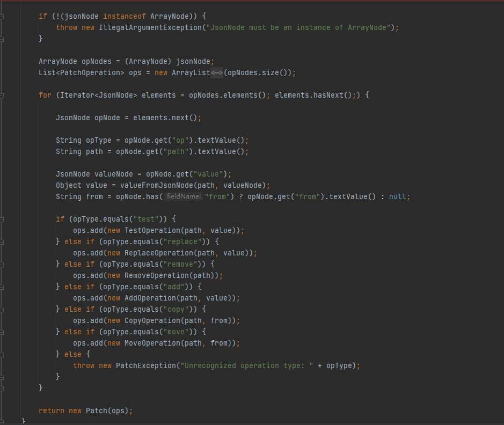The height and width of the screenshot is (425, 504).
Task: Collapse the else-if "move" branch fold marker
Action: (2, 332)
